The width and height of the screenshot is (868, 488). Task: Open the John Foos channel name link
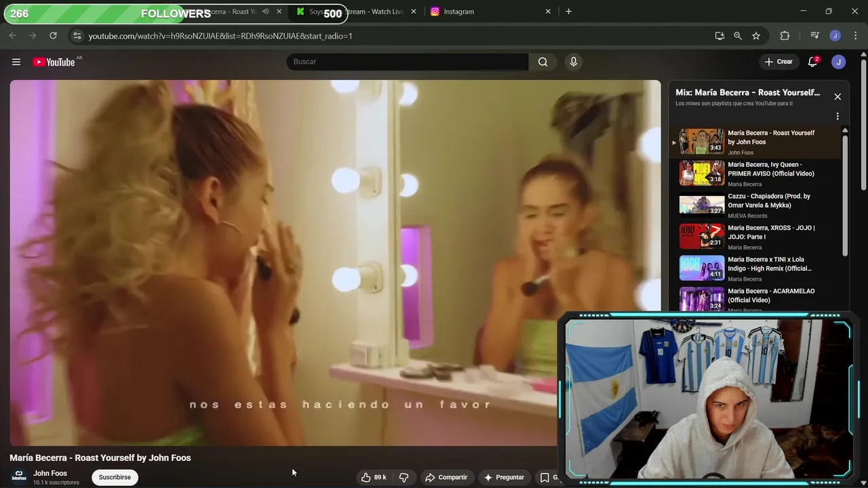click(x=50, y=473)
